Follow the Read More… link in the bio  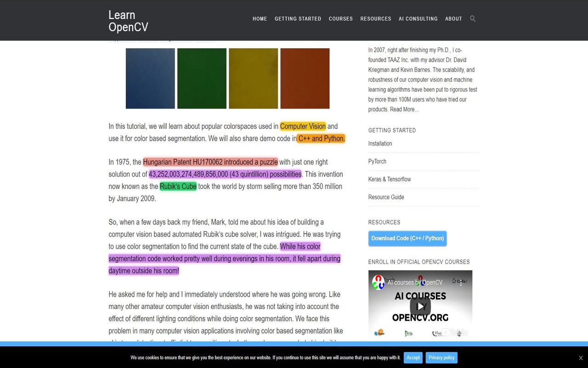404,109
